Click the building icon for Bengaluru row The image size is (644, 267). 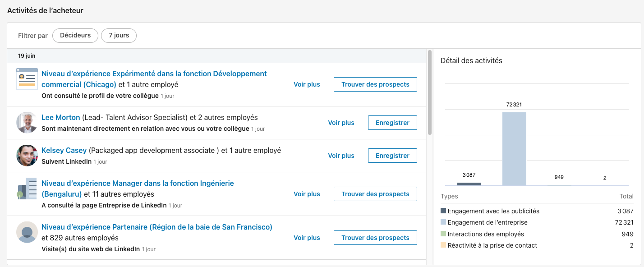[x=27, y=189]
